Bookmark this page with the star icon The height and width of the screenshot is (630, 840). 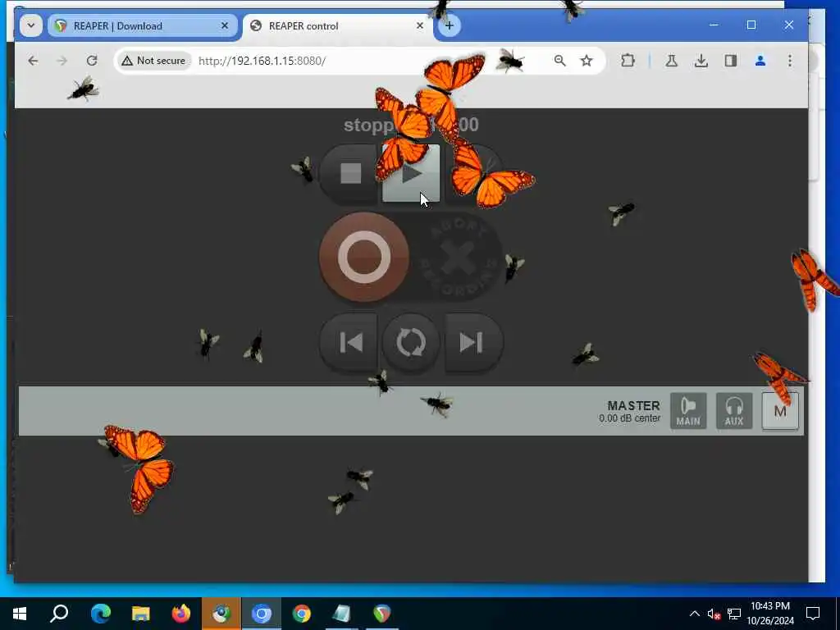[587, 61]
